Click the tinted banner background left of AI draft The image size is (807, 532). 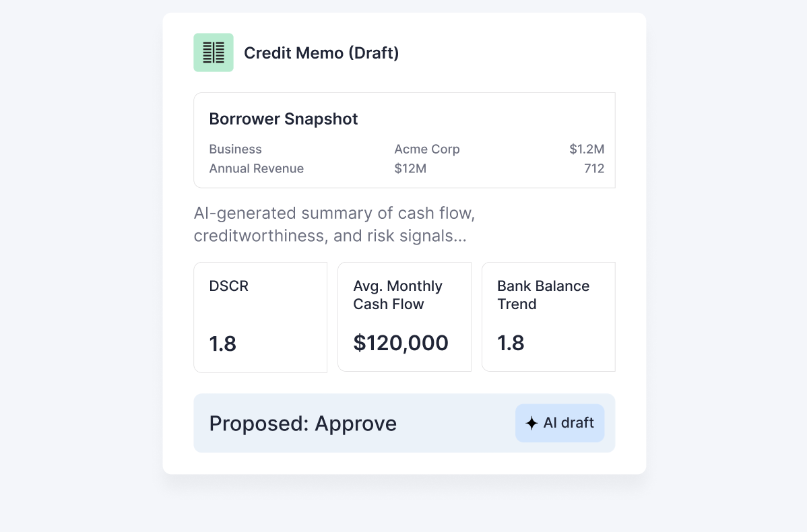(458, 424)
